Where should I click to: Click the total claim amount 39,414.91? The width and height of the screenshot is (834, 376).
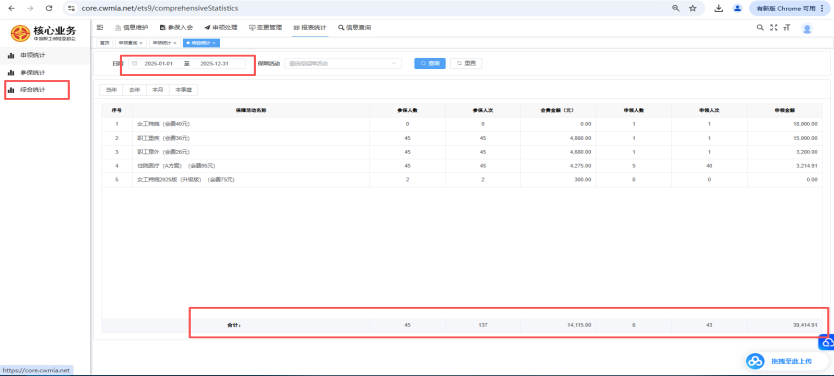coord(805,324)
